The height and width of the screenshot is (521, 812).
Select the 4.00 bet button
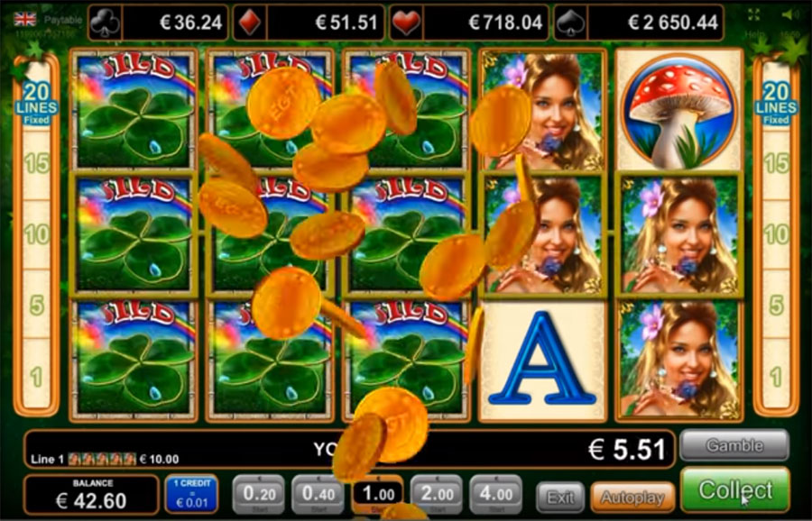pos(496,494)
